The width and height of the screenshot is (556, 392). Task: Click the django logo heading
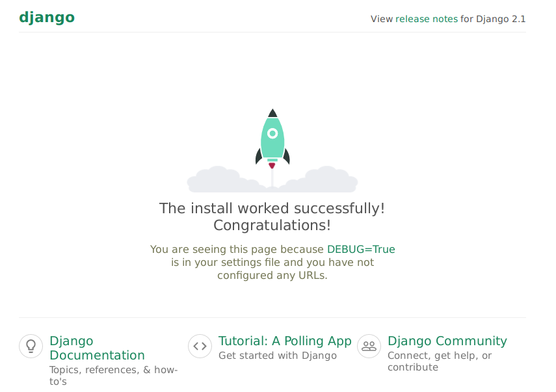[x=47, y=18]
